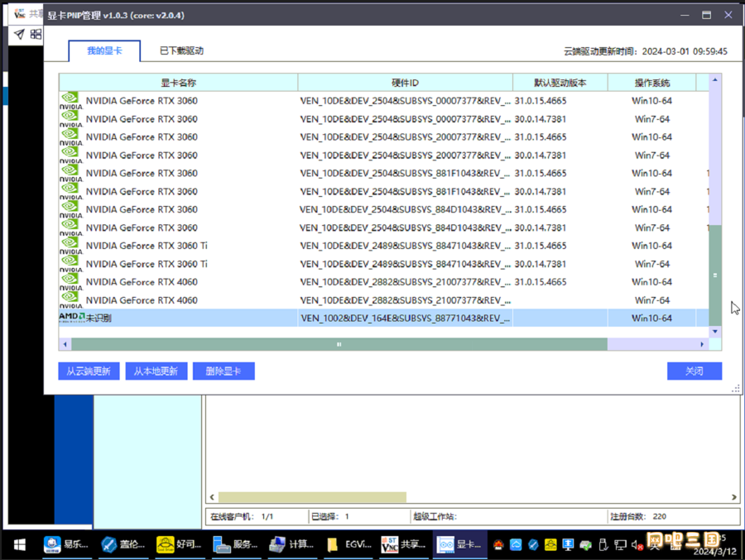Click NVIDIA logo of RTX 3060 Ti Win7-64 row

71,264
